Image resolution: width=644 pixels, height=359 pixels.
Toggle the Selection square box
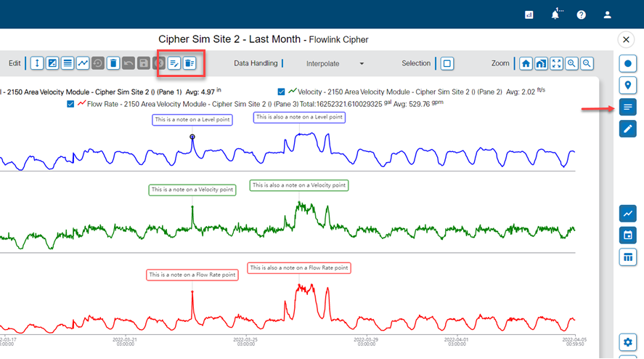pyautogui.click(x=447, y=64)
